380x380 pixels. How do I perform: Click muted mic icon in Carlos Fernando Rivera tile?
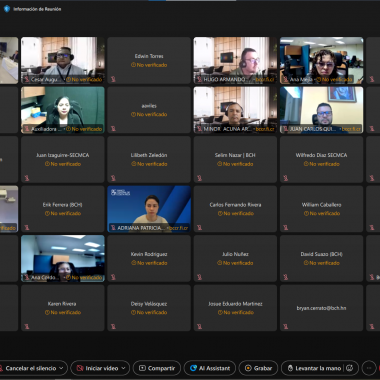pyautogui.click(x=199, y=228)
